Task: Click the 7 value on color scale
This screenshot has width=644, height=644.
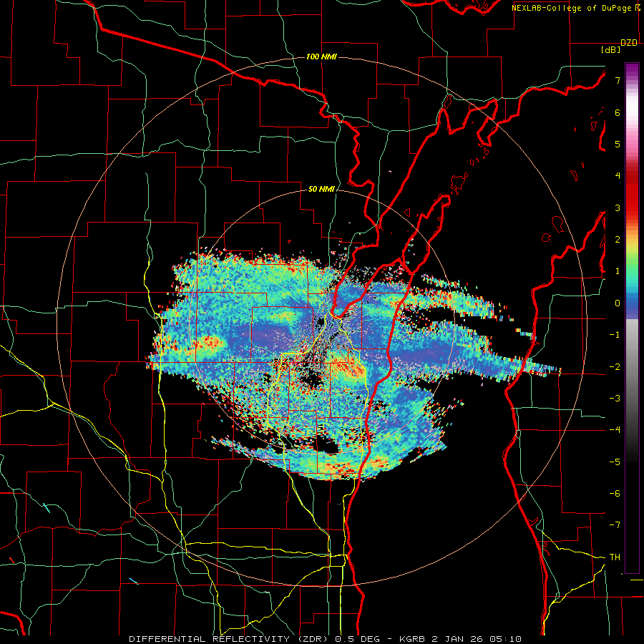Action: [618, 80]
